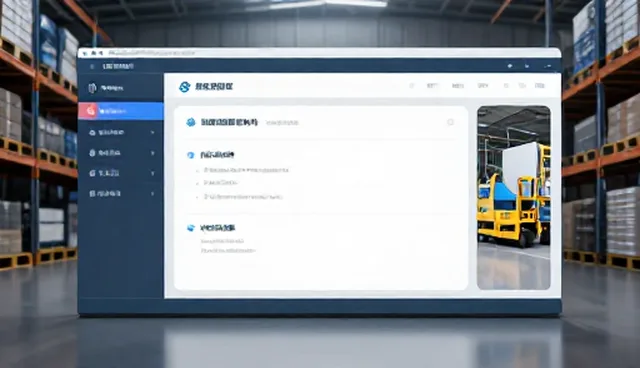
Task: Open the second text link in header navigation
Action: click(458, 86)
